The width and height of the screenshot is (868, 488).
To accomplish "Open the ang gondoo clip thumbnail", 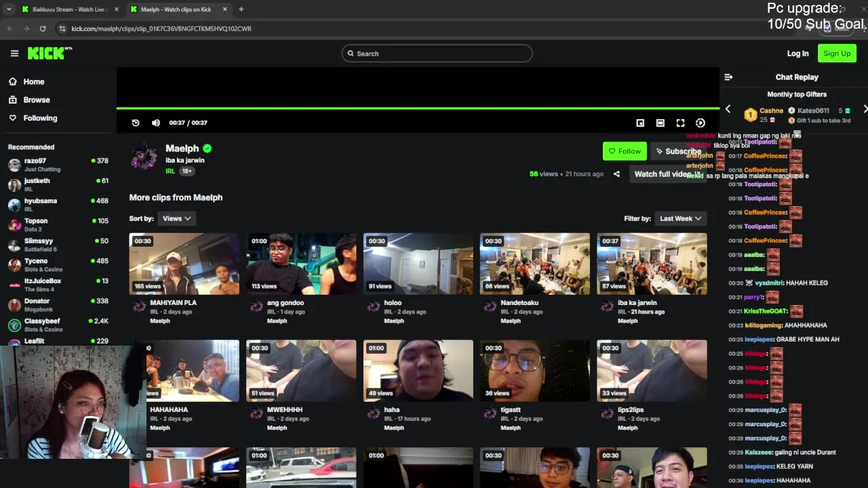I will pyautogui.click(x=301, y=264).
